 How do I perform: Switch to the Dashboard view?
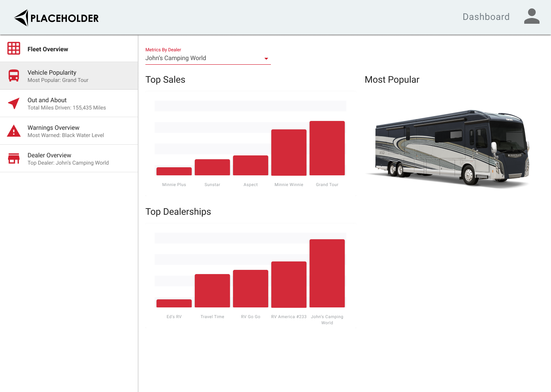(486, 16)
